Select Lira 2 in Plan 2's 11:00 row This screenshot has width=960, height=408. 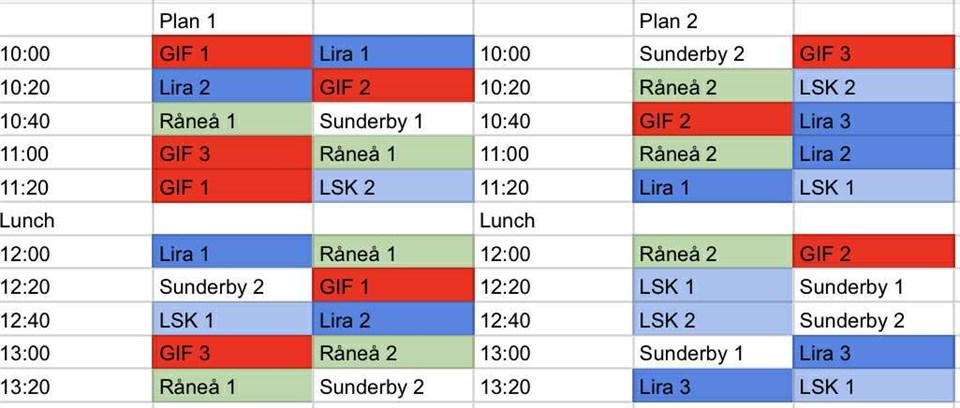click(x=874, y=154)
